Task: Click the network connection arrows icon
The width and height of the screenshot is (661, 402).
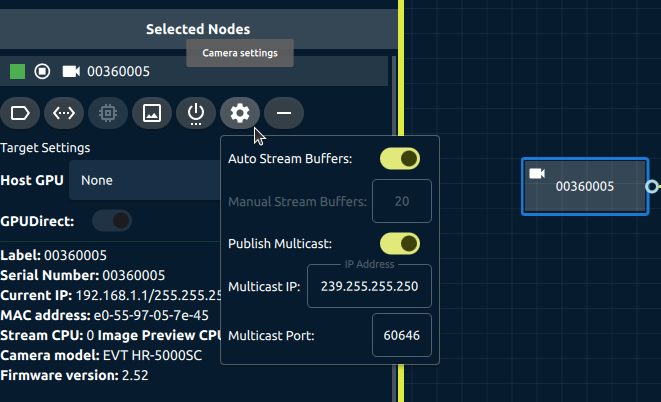Action: [x=64, y=113]
